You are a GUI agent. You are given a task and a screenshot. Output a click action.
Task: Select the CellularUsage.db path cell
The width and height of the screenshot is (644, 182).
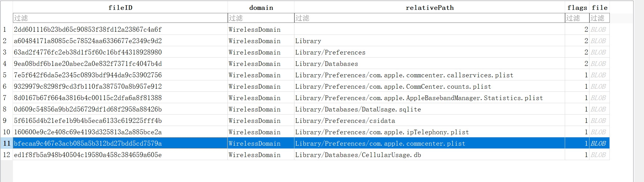(358, 155)
